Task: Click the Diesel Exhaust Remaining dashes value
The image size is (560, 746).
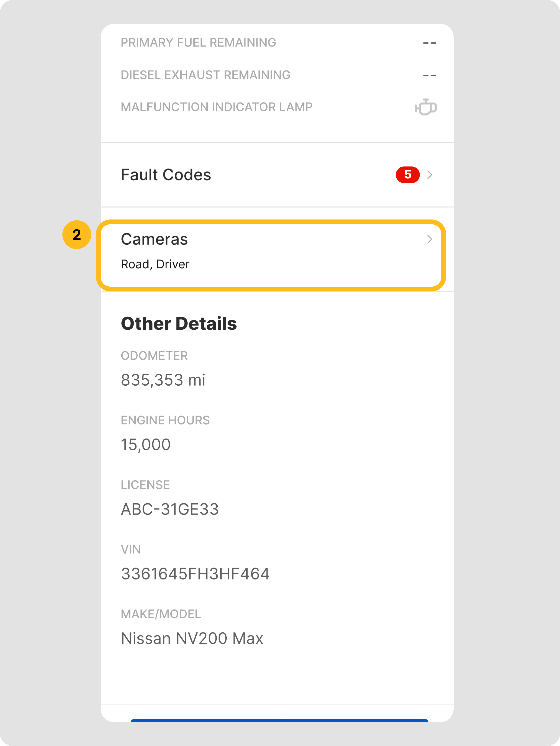Action: 429,75
